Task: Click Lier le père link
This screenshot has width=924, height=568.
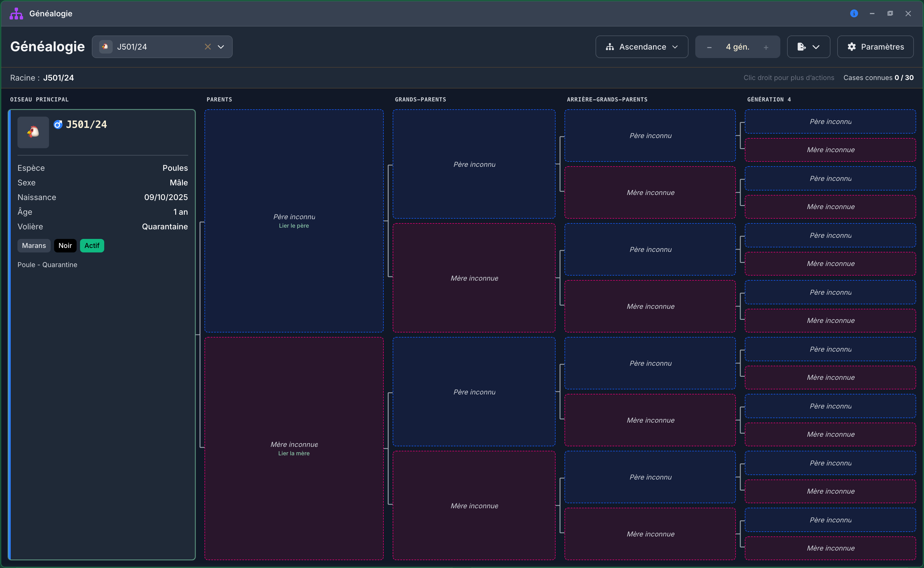Action: [294, 226]
